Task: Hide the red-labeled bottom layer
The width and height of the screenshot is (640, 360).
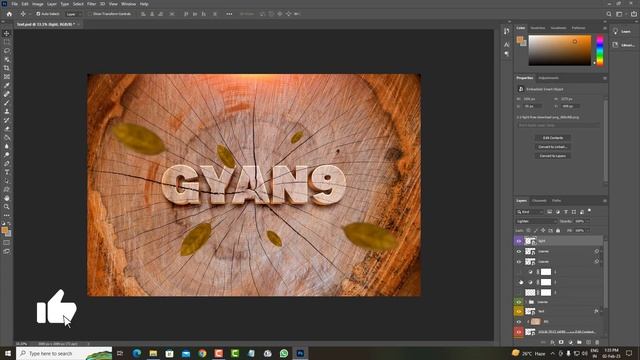Action: point(519,332)
